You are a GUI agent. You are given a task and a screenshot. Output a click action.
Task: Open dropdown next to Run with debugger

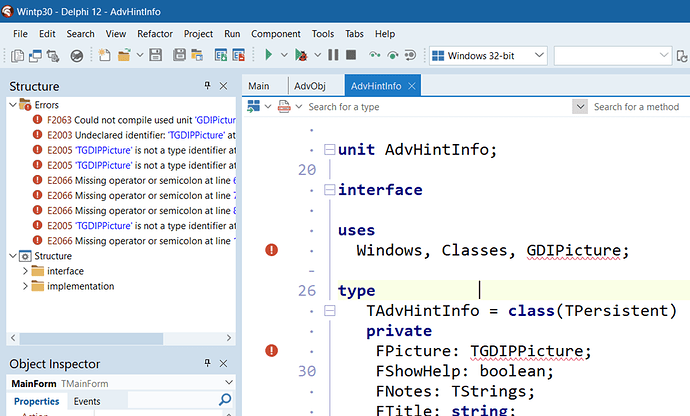click(318, 55)
